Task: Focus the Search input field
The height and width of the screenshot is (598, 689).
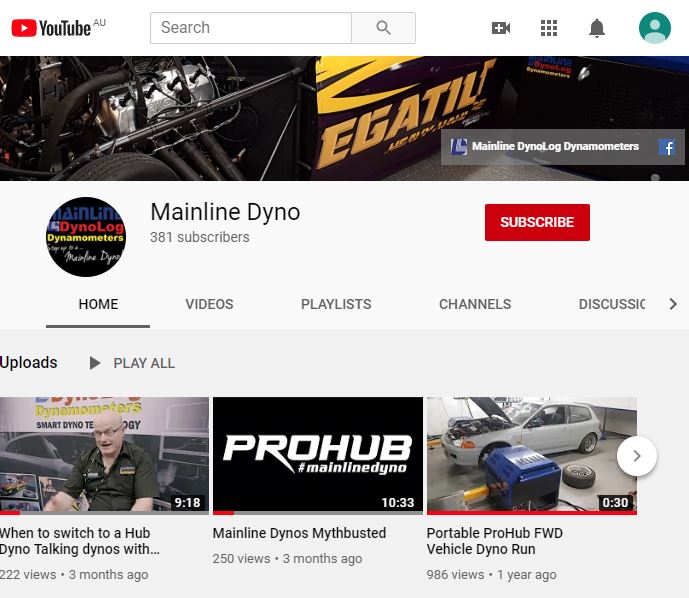Action: (x=251, y=28)
